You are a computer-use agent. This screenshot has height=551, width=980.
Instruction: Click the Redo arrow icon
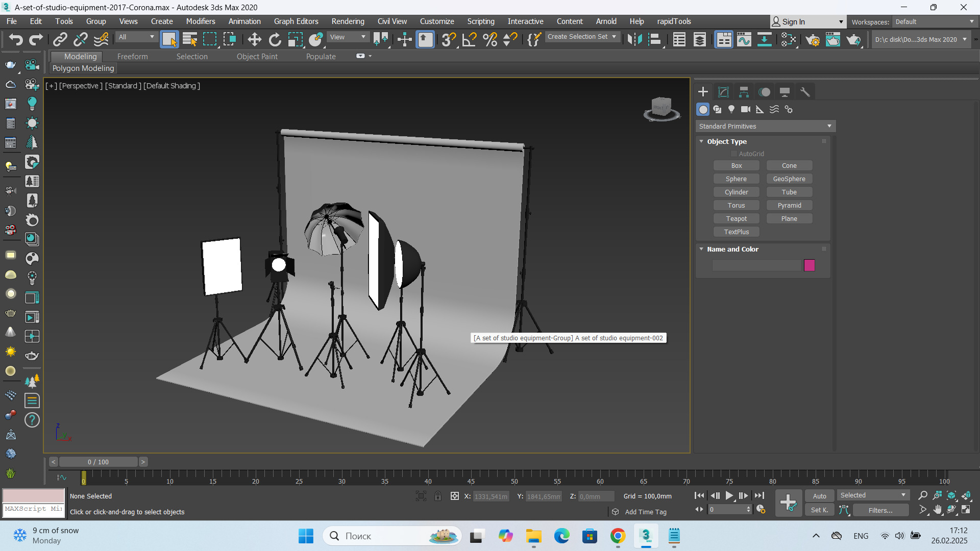click(x=36, y=39)
